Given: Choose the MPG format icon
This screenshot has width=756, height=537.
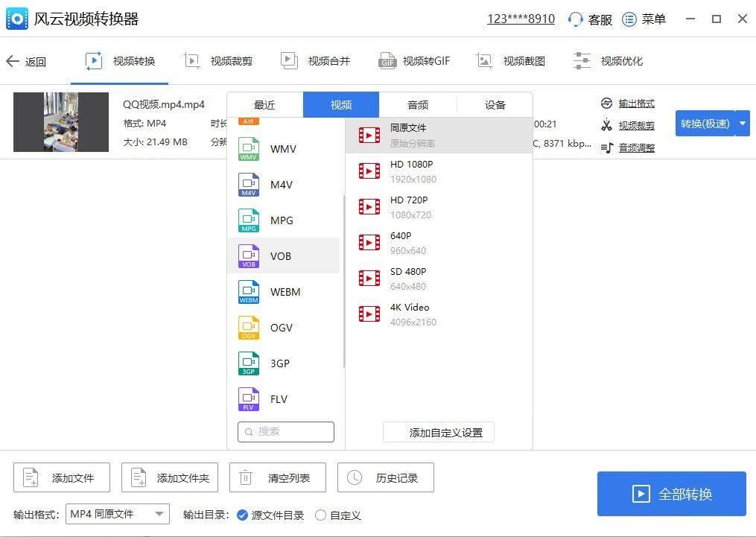Looking at the screenshot, I should 249,220.
